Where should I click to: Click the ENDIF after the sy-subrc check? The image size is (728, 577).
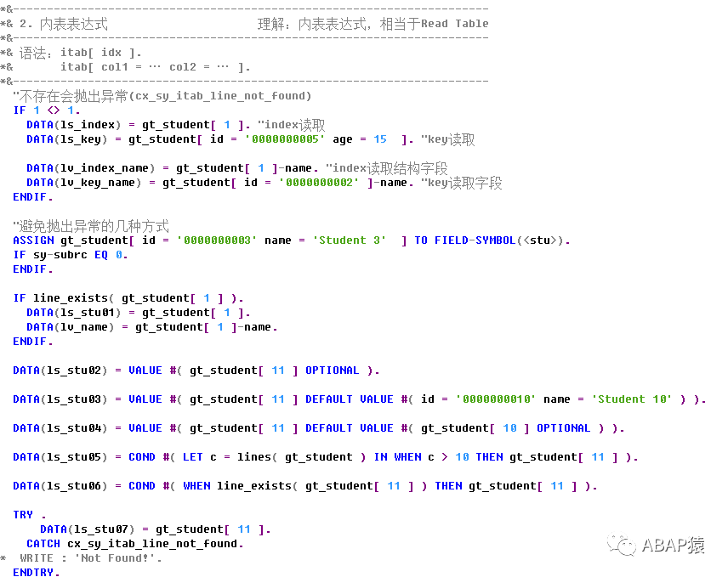click(x=30, y=269)
